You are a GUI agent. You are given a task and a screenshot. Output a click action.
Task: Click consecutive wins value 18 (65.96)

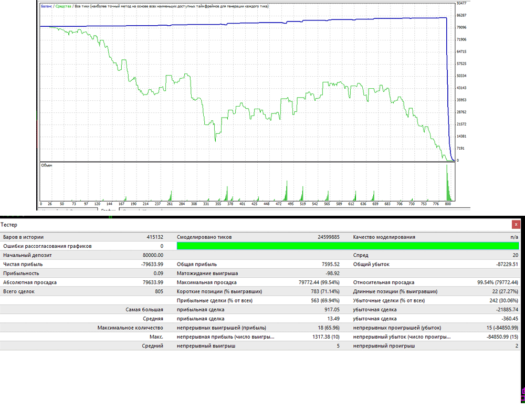(x=329, y=328)
